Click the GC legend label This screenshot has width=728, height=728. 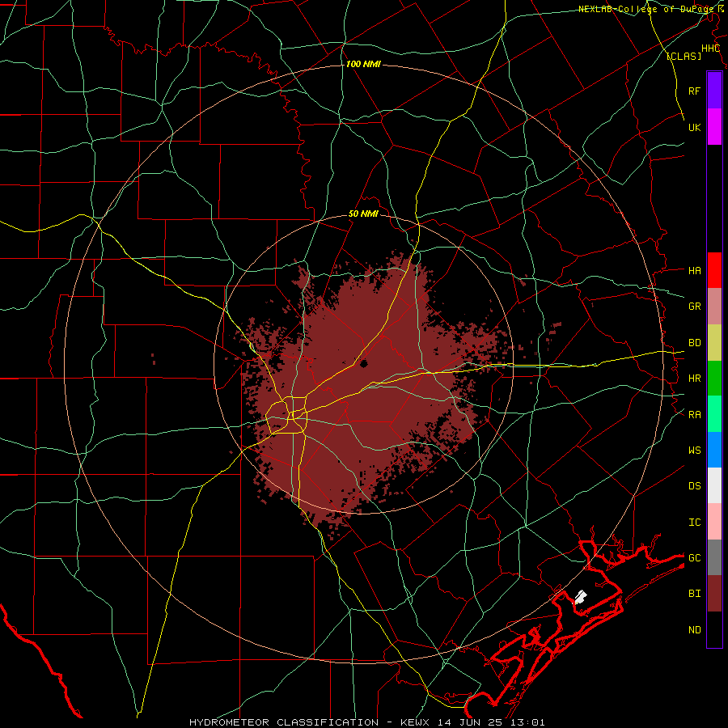(695, 557)
